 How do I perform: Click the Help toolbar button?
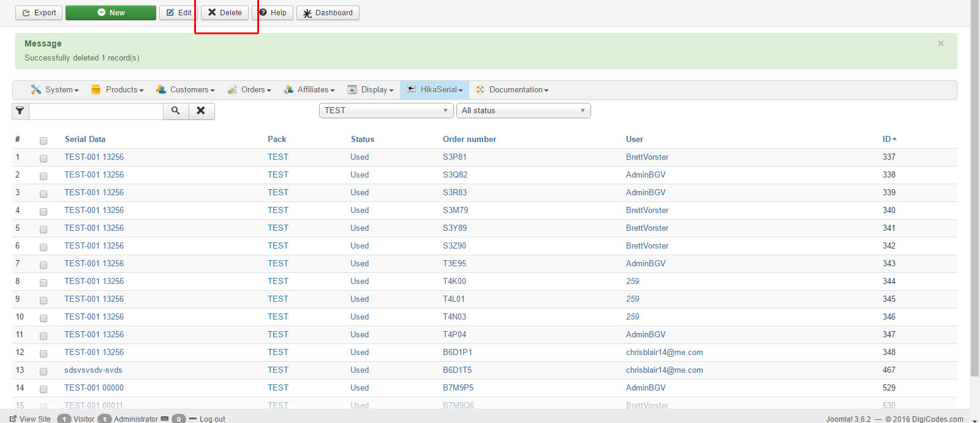273,13
